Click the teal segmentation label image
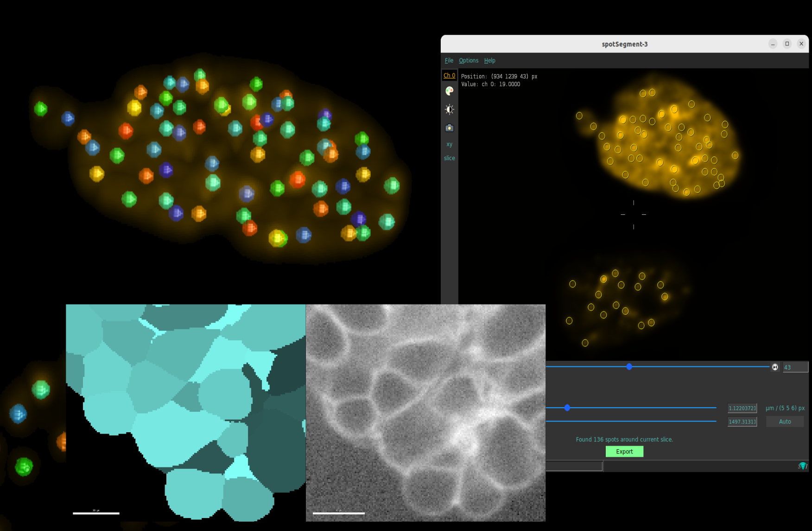Image resolution: width=812 pixels, height=531 pixels. click(x=185, y=413)
